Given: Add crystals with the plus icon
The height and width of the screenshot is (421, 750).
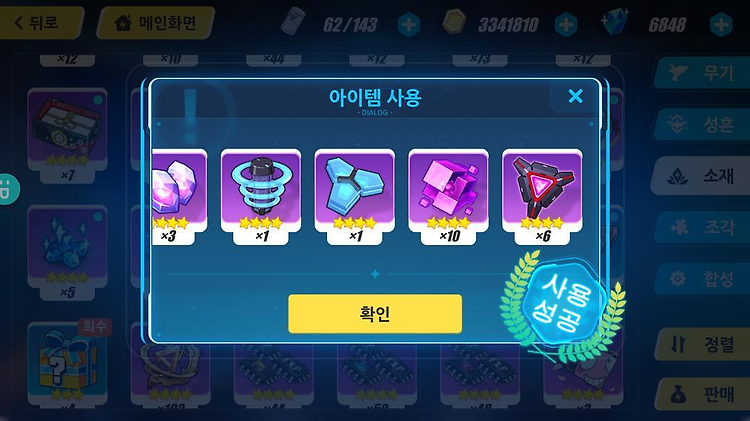Looking at the screenshot, I should pos(721,24).
